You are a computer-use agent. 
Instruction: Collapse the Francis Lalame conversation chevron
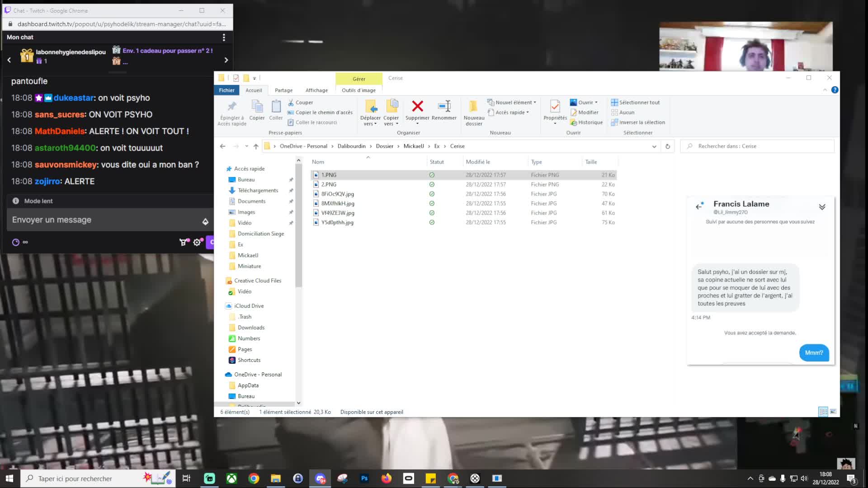[822, 206]
